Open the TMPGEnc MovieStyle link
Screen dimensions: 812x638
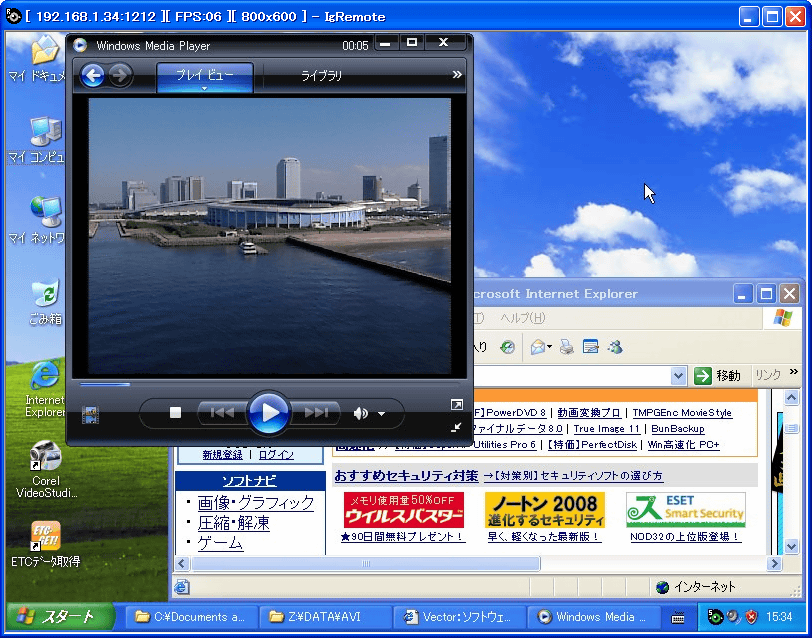point(682,413)
